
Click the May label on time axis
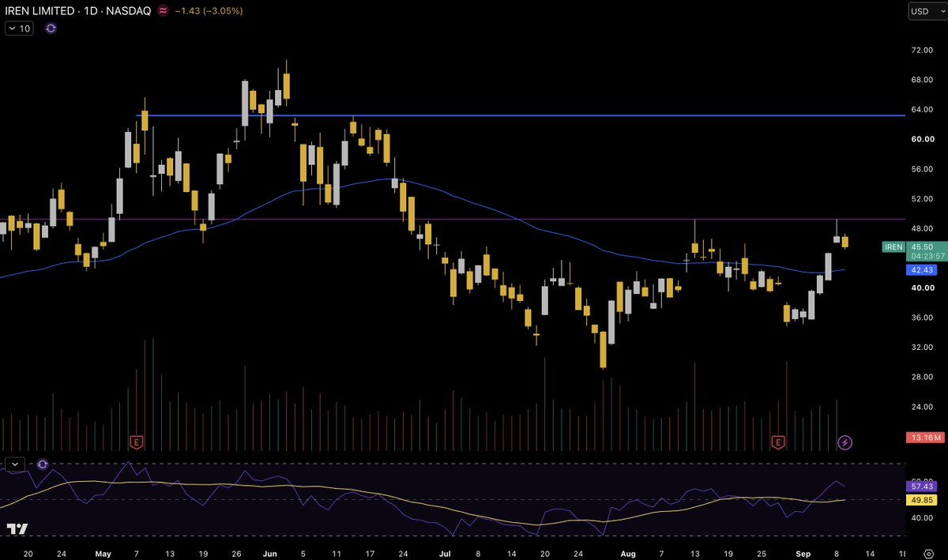tap(104, 554)
